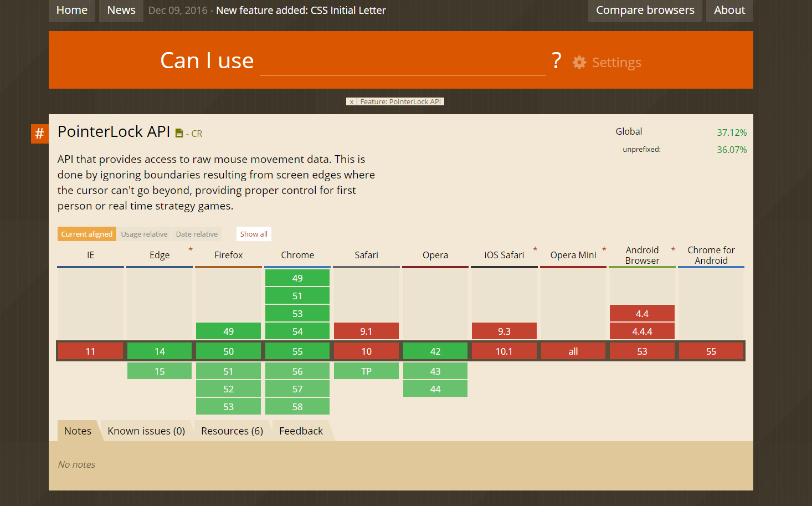The image size is (812, 506).
Task: Click the asterisk note next to iOS Safari
Action: (x=535, y=249)
